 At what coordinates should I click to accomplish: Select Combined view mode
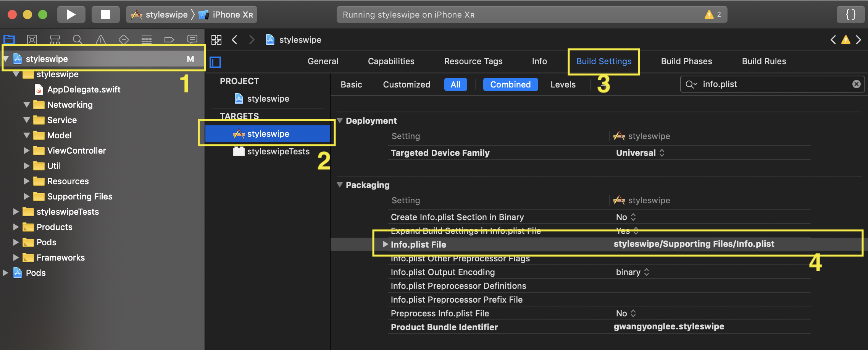510,84
